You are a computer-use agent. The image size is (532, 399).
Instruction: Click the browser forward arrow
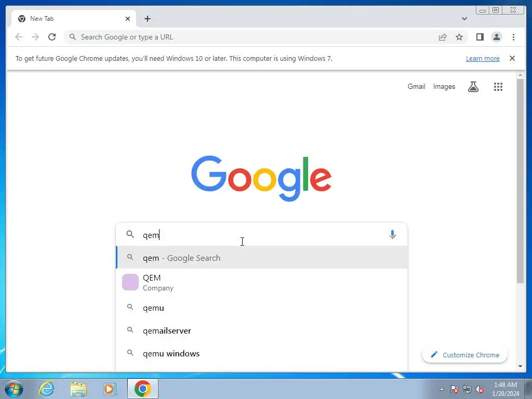tap(35, 37)
